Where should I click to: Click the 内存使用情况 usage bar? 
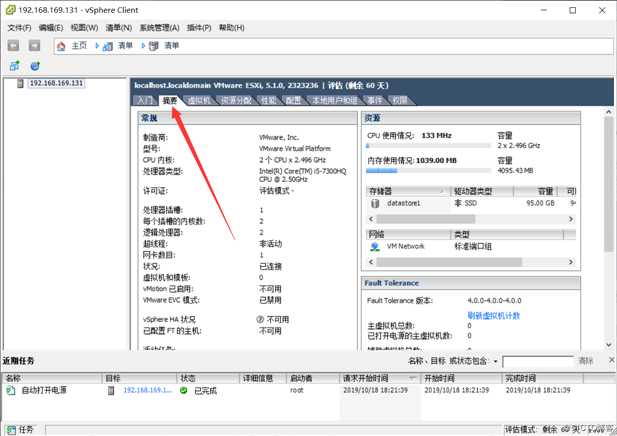pos(428,171)
